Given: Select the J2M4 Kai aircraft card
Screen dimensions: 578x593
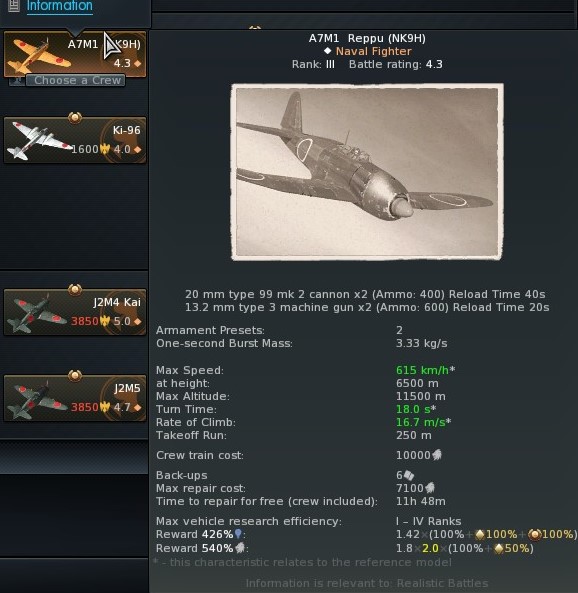Looking at the screenshot, I should coord(75,312).
